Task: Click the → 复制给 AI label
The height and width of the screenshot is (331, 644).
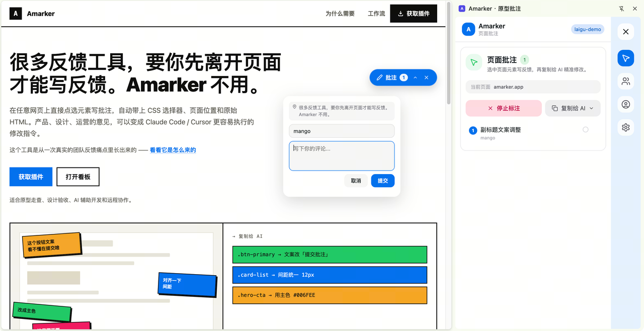Action: click(x=248, y=236)
